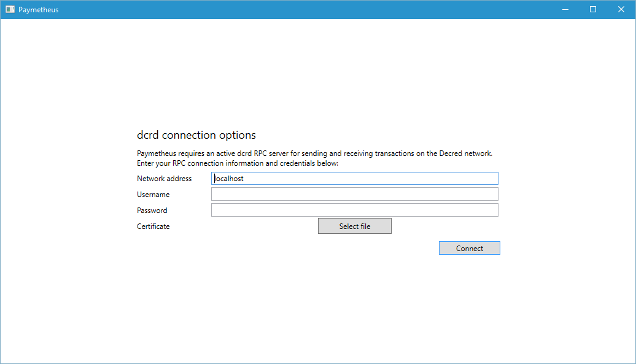Click the Paymetheus app icon in title bar
The height and width of the screenshot is (364, 636).
tap(10, 9)
